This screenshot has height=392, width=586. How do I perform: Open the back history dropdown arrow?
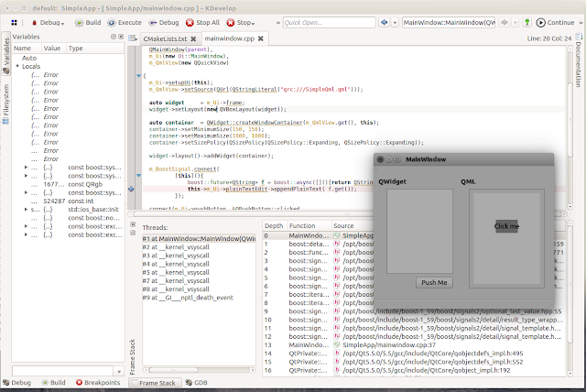(395, 23)
